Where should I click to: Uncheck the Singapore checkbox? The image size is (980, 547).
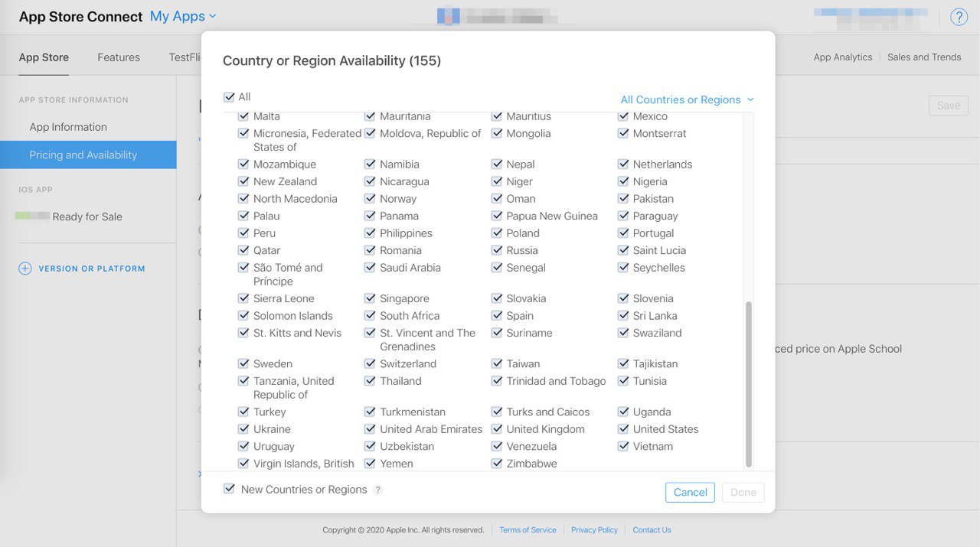point(370,298)
